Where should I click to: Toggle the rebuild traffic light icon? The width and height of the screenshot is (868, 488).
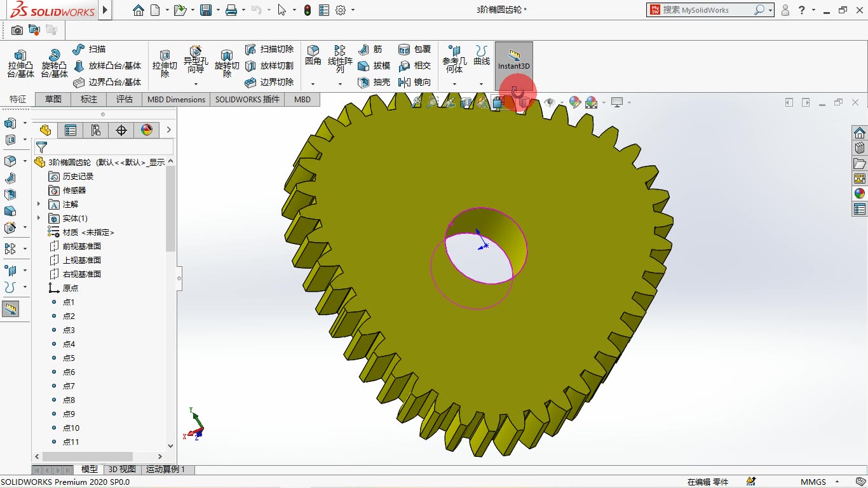[x=308, y=10]
